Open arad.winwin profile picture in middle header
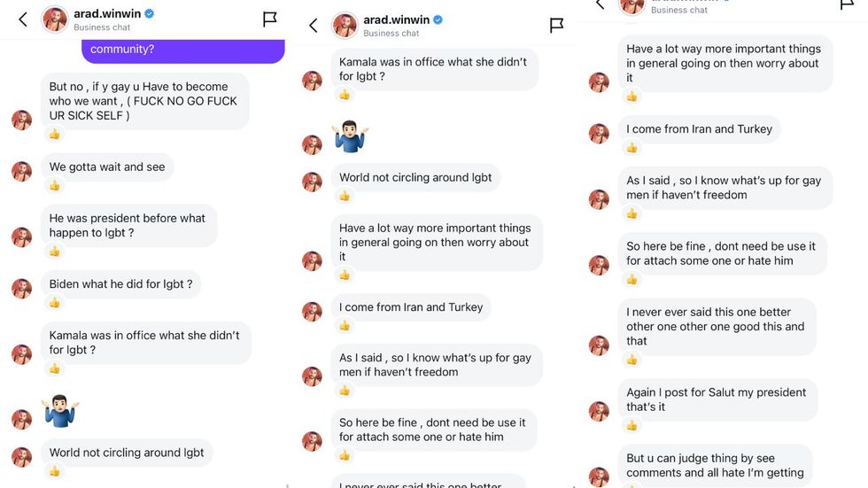The image size is (868, 488). (345, 26)
